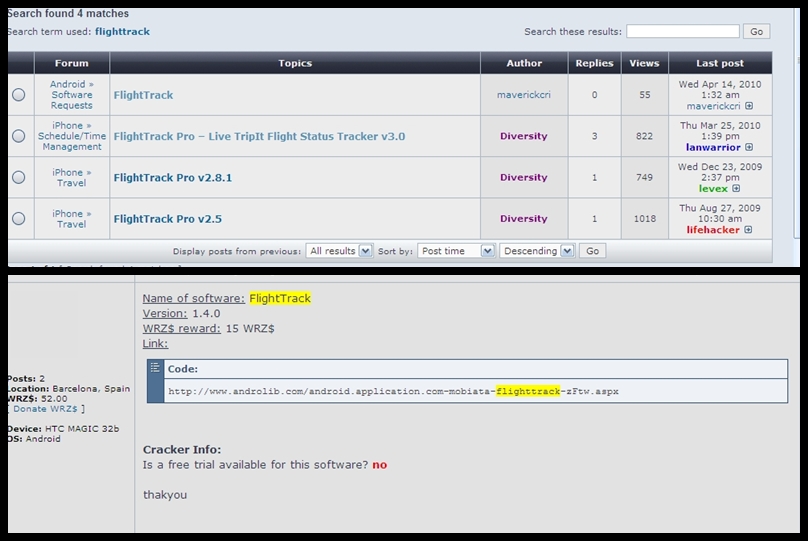The image size is (808, 541).
Task: Open maverickcri author profile link
Action: (524, 95)
